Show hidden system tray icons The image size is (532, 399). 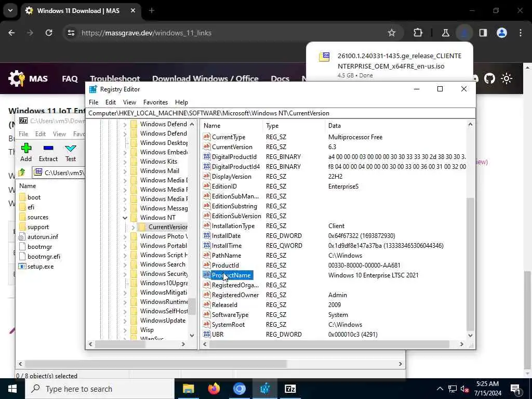[440, 389]
